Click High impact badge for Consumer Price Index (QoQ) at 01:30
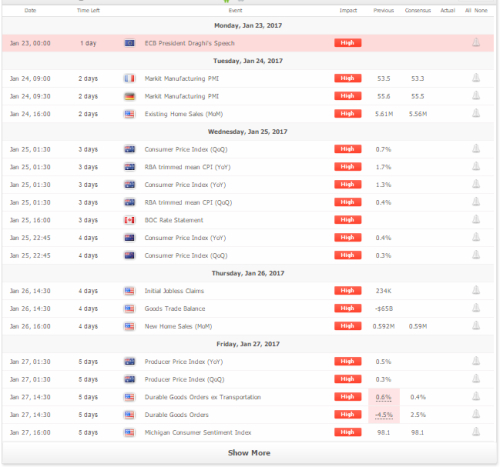The image size is (500, 467). coord(348,149)
